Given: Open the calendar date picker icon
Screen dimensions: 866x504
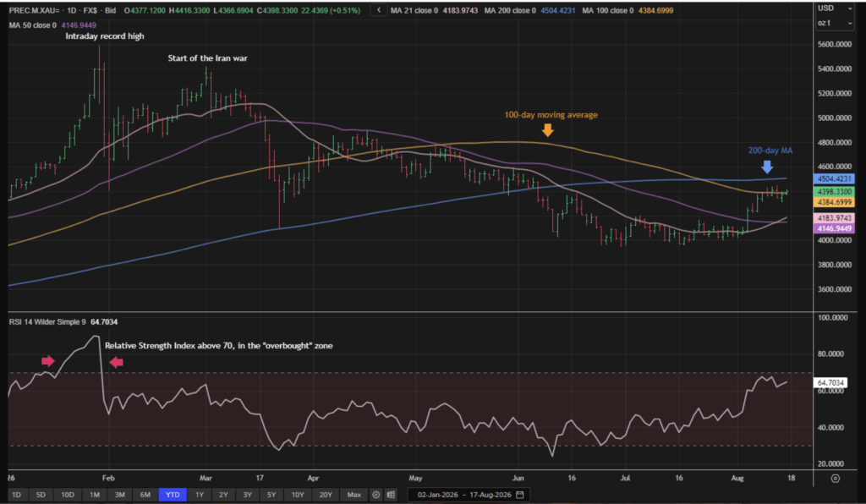Looking at the screenshot, I should coord(520,495).
